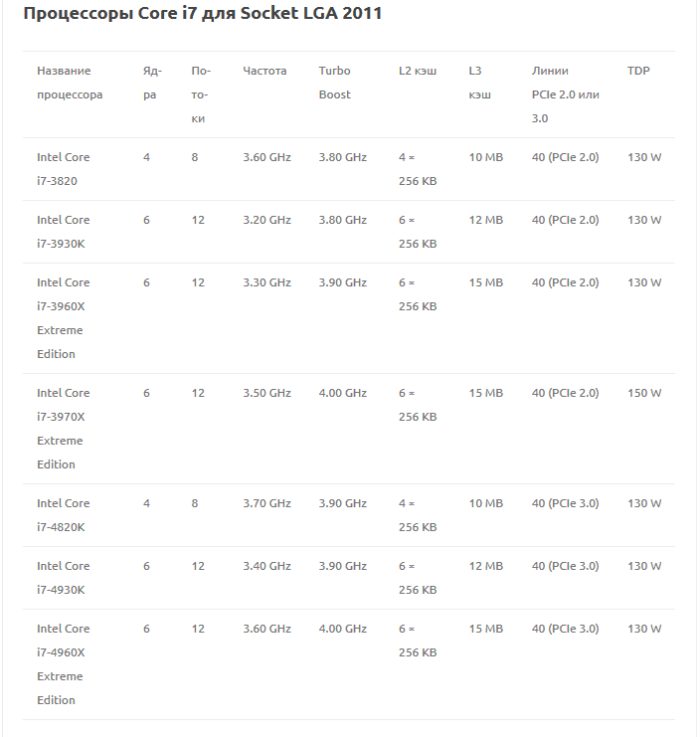The image size is (700, 737).
Task: Click the 'TDP' column header
Action: (x=638, y=71)
